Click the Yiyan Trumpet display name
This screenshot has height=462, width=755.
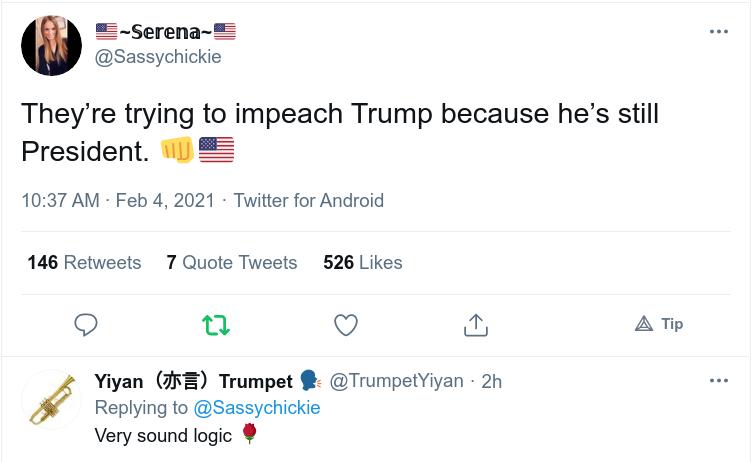coord(194,381)
